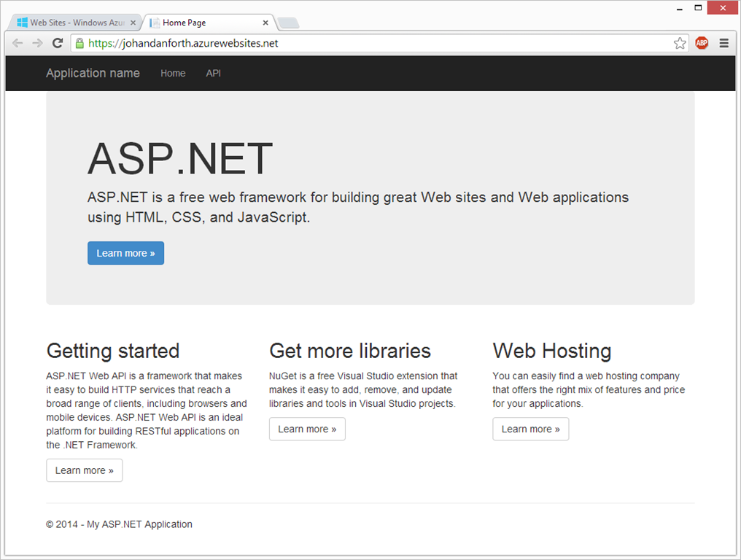This screenshot has height=560, width=741.
Task: Open the API navigation item
Action: coord(213,73)
